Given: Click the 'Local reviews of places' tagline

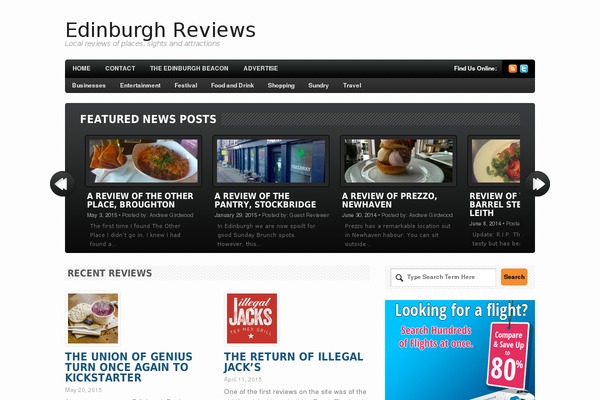Looking at the screenshot, I should 142,44.
